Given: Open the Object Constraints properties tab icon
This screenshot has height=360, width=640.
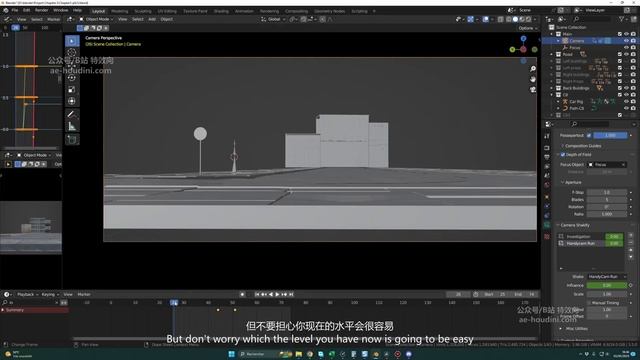Looking at the screenshot, I should (547, 216).
